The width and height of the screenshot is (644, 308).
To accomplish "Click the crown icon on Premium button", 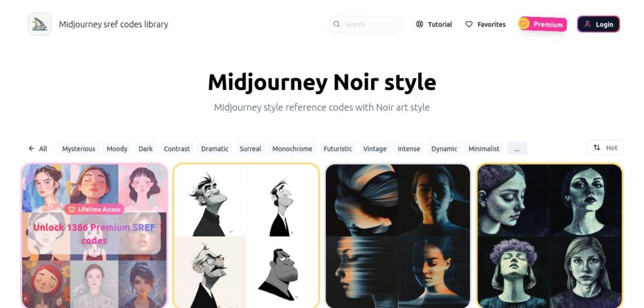I will click(524, 23).
